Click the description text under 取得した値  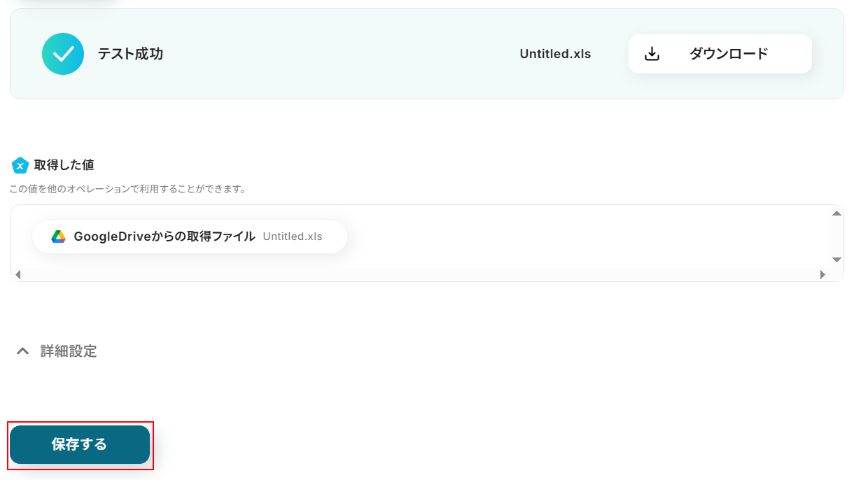coord(127,189)
